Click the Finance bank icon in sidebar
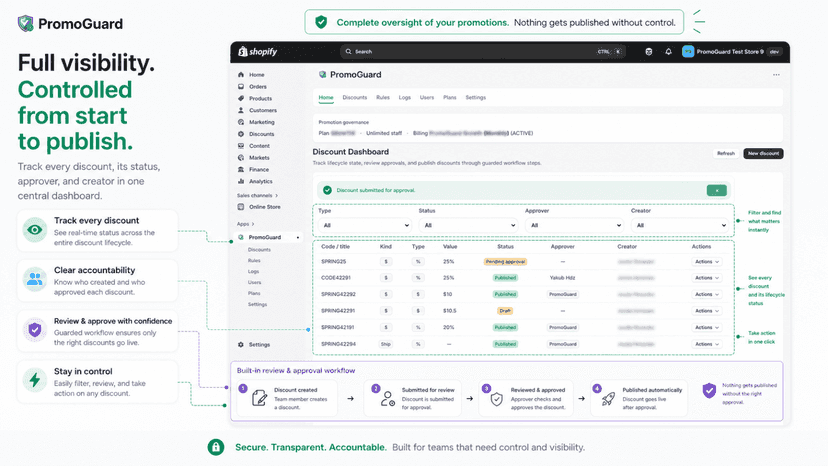Image resolution: width=828 pixels, height=466 pixels. click(x=241, y=169)
